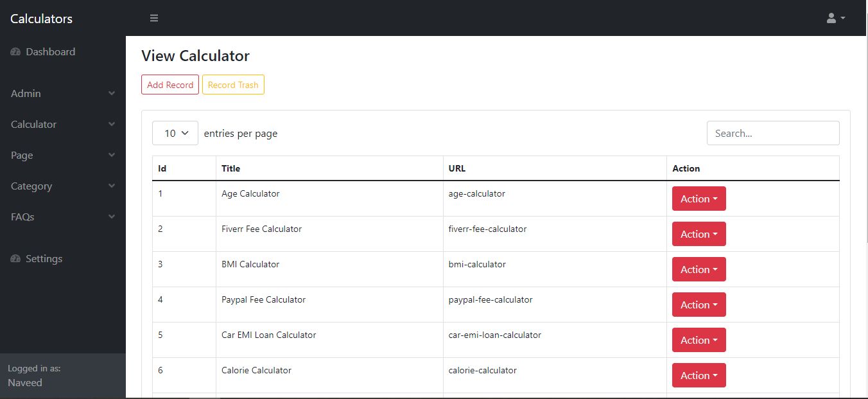Viewport: 868px width, 399px height.
Task: Open Action dropdown for Calorie Calculator
Action: click(699, 375)
